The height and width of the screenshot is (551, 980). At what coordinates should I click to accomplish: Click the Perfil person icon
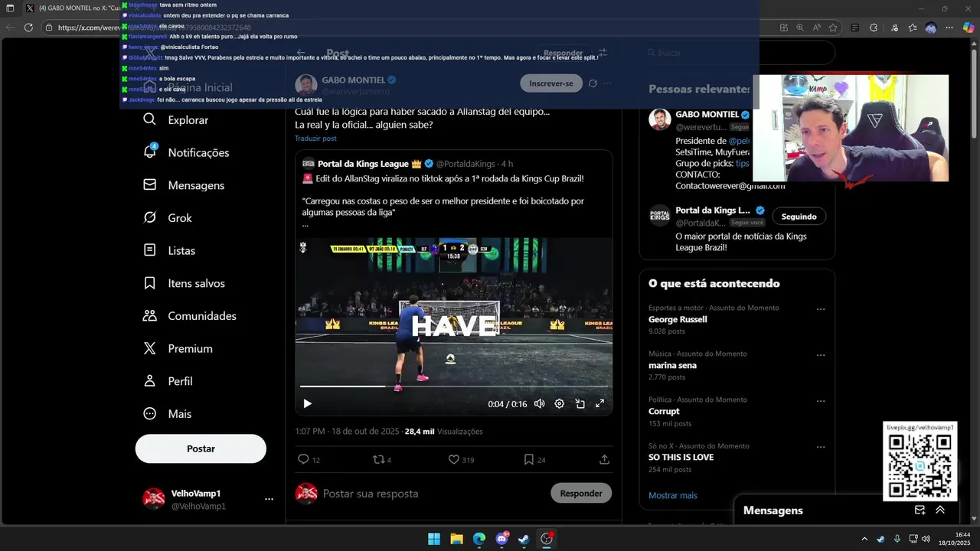click(150, 381)
